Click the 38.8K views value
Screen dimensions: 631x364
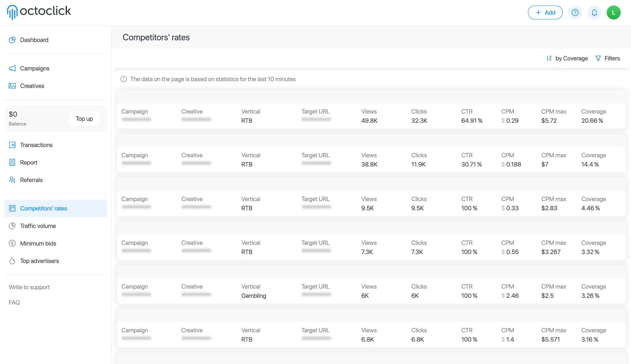tap(369, 164)
